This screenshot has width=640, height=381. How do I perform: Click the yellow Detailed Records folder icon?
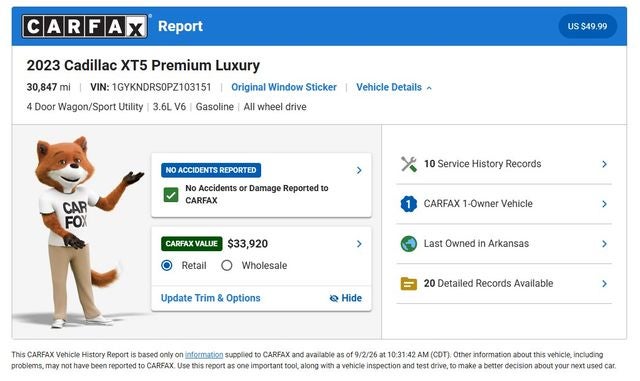pos(409,283)
